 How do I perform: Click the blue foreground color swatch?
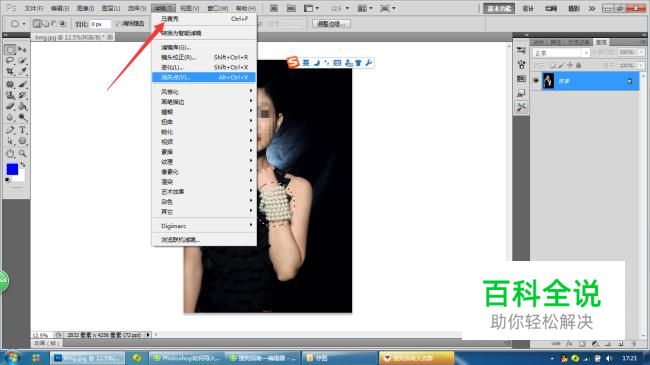[x=12, y=169]
